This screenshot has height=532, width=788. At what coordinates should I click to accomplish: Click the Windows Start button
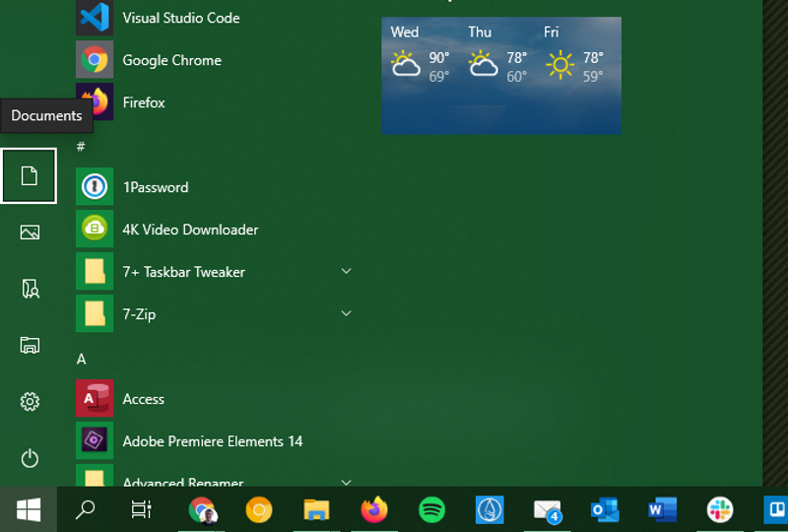[x=29, y=509]
